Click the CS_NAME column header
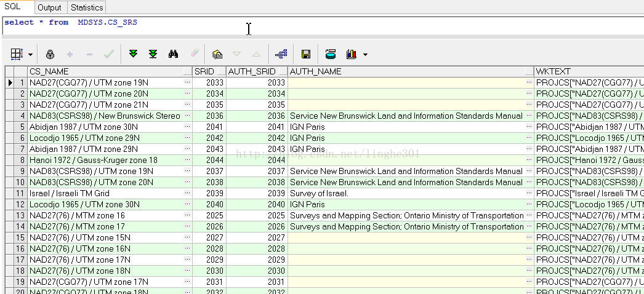The image size is (644, 294). (x=105, y=71)
